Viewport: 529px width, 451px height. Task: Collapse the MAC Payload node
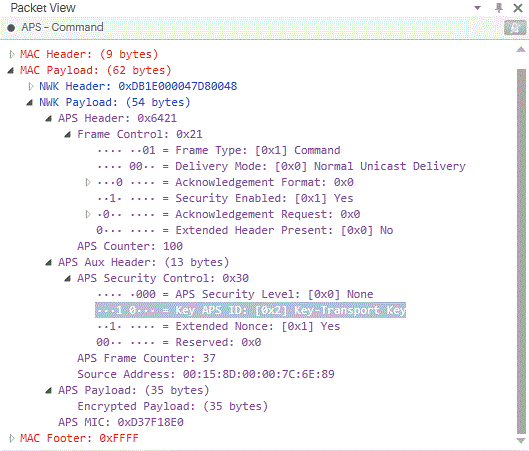[11, 70]
